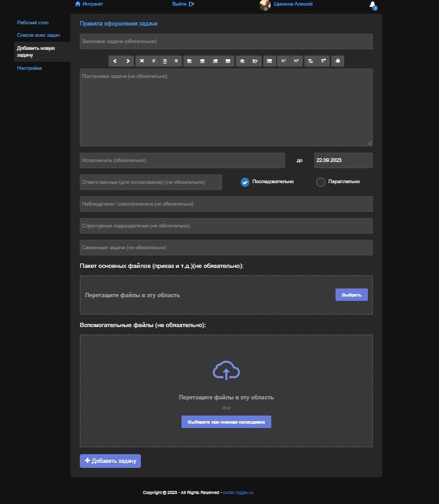Apply the h2 heading format
439x504 pixels.
tap(296, 61)
